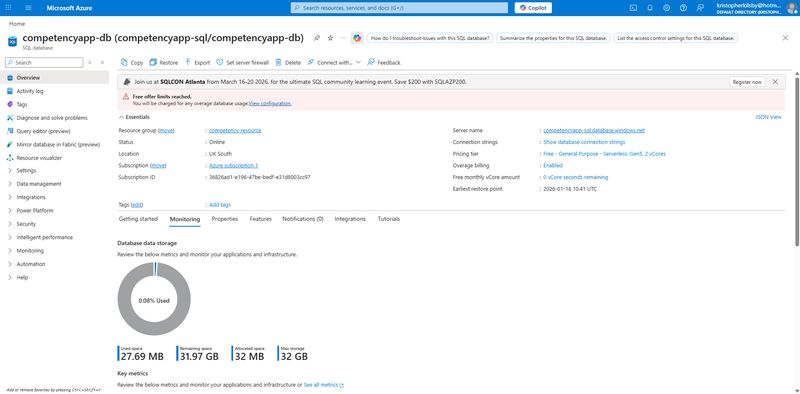Click the Restore toolbar command
This screenshot has width=800, height=394.
(164, 62)
